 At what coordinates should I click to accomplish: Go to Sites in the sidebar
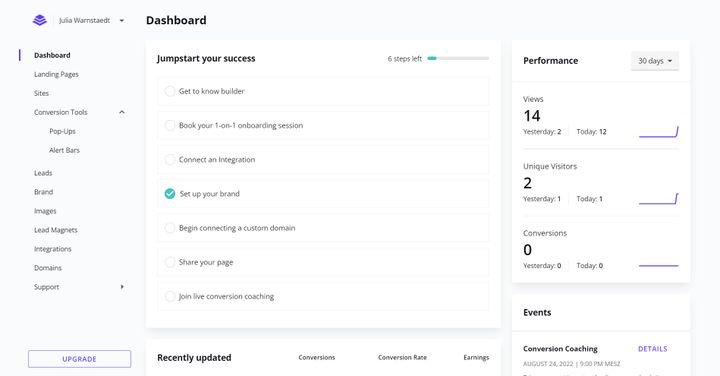(41, 93)
